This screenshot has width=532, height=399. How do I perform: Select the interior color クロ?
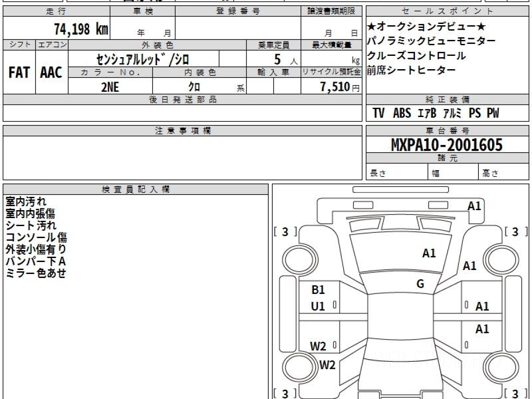pos(194,87)
